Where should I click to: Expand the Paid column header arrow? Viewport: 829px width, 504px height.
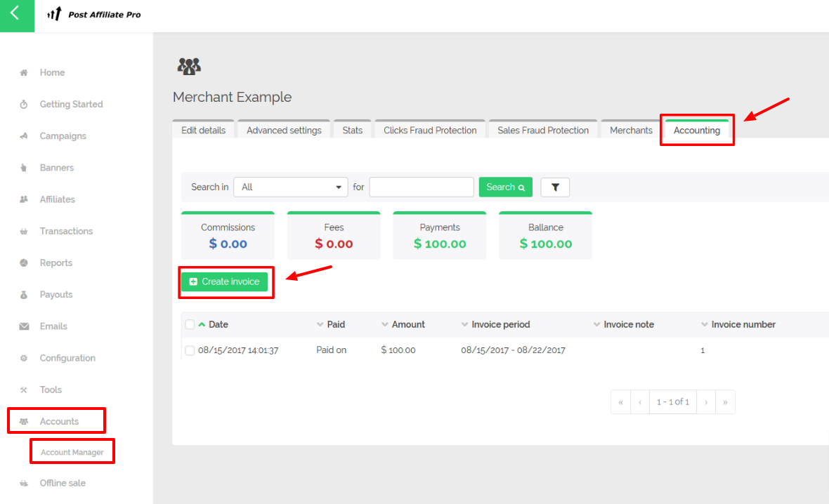point(320,324)
